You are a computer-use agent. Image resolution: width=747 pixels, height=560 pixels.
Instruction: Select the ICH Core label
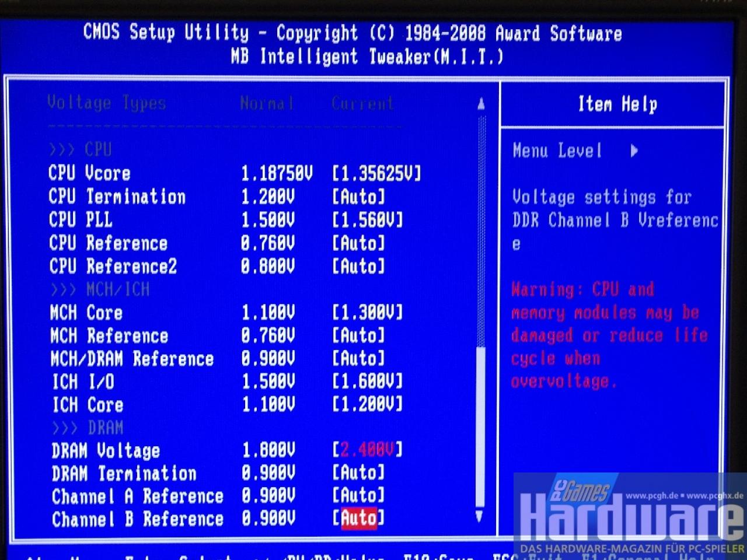88,404
